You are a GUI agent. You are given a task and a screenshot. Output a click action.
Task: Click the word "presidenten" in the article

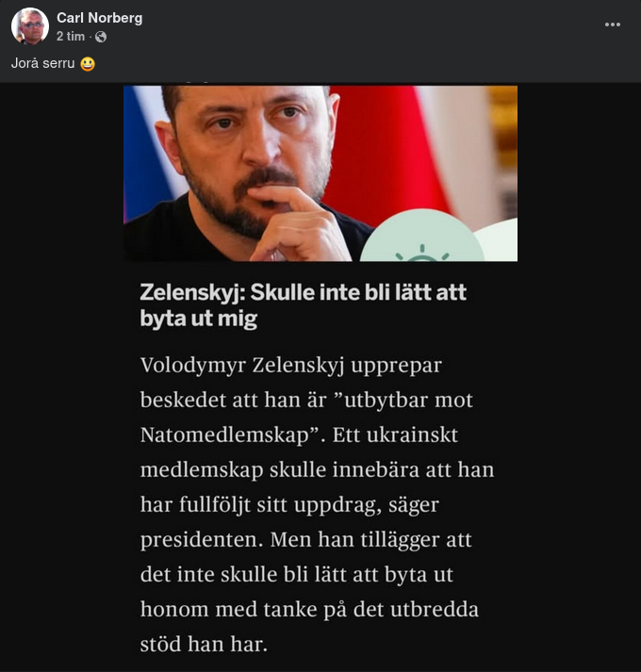200,540
